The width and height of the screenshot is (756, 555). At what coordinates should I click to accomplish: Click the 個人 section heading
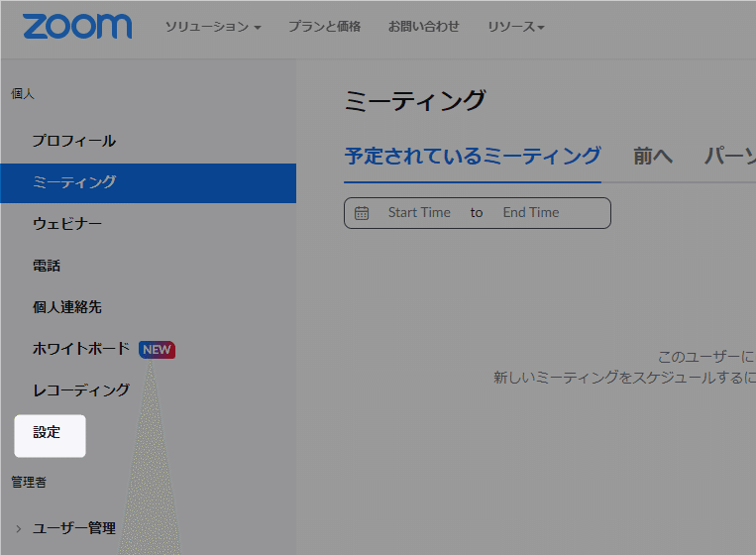(x=22, y=94)
